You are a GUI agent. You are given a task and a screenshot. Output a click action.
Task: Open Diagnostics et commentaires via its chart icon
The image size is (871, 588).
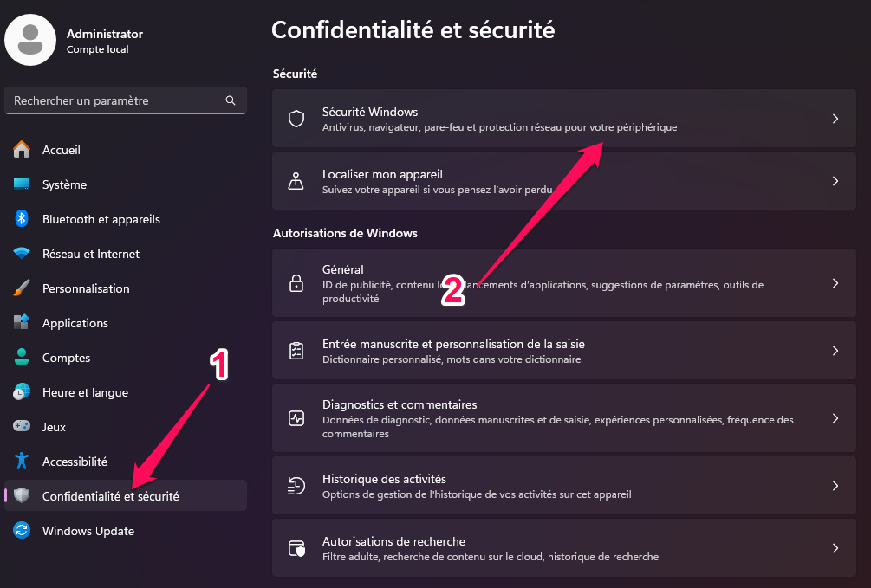pyautogui.click(x=296, y=417)
